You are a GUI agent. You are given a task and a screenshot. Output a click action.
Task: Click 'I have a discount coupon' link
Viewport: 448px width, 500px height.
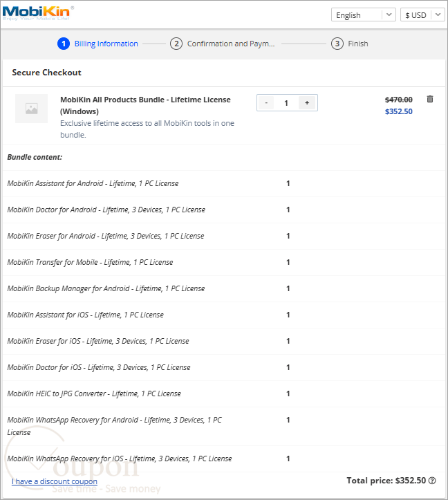click(x=55, y=481)
